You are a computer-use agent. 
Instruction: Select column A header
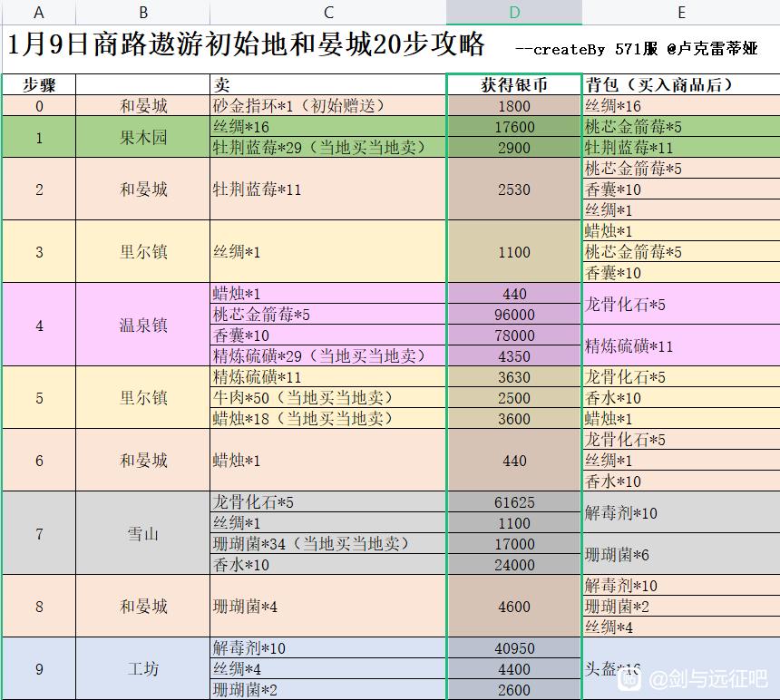pos(38,12)
